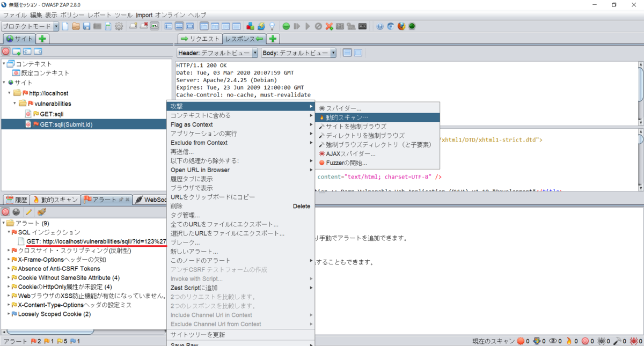This screenshot has width=644, height=346.
Task: Click the ZAP Marketplace colored blocks icon
Action: 251,26
